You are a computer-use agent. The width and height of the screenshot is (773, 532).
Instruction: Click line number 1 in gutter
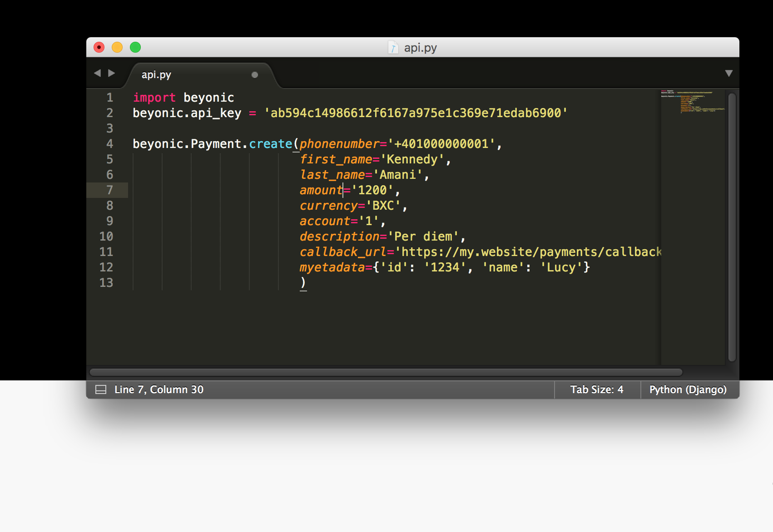click(x=109, y=98)
